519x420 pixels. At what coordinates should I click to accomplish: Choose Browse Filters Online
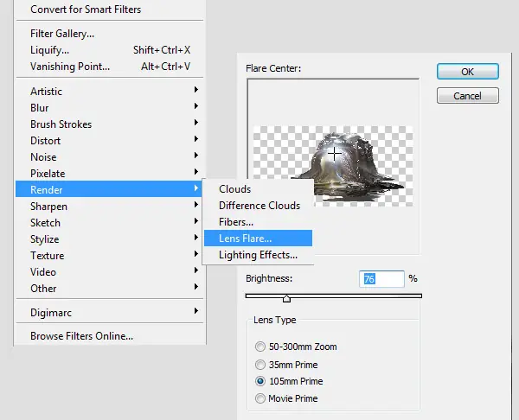tap(109, 336)
